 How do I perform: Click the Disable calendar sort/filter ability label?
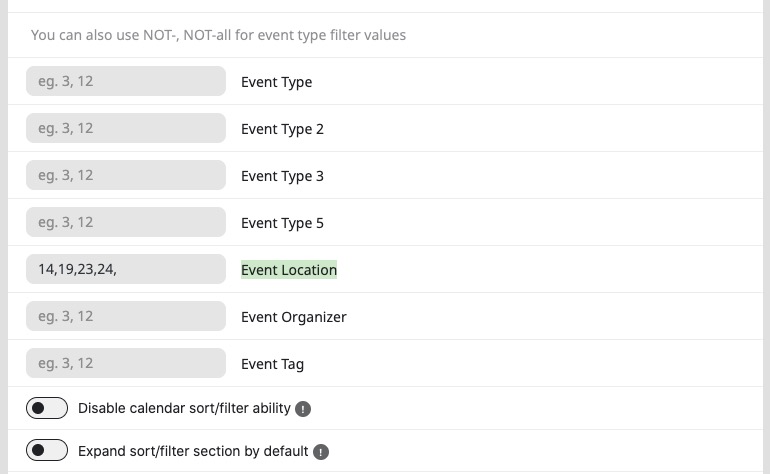(184, 408)
